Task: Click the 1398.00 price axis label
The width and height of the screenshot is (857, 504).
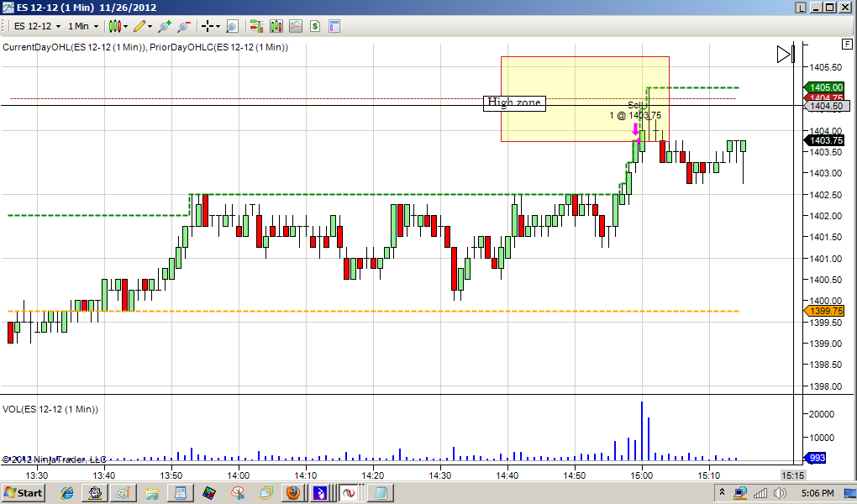Action: 825,386
